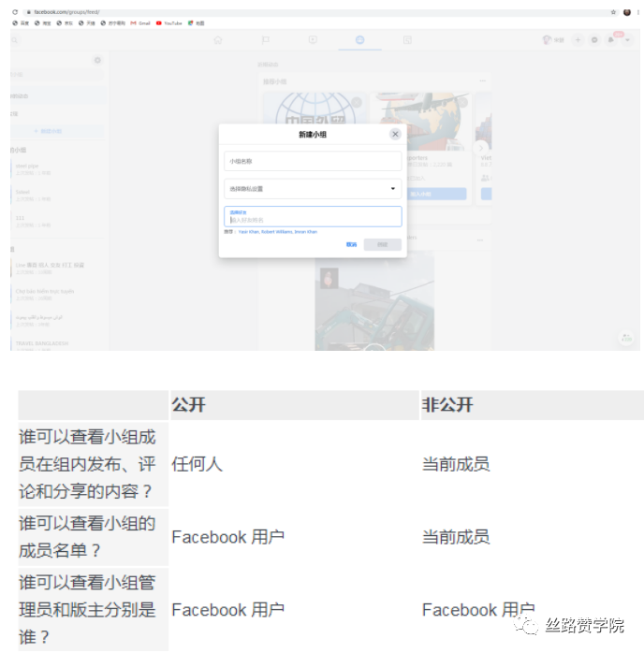Open the YouTube bookmark

(169, 23)
